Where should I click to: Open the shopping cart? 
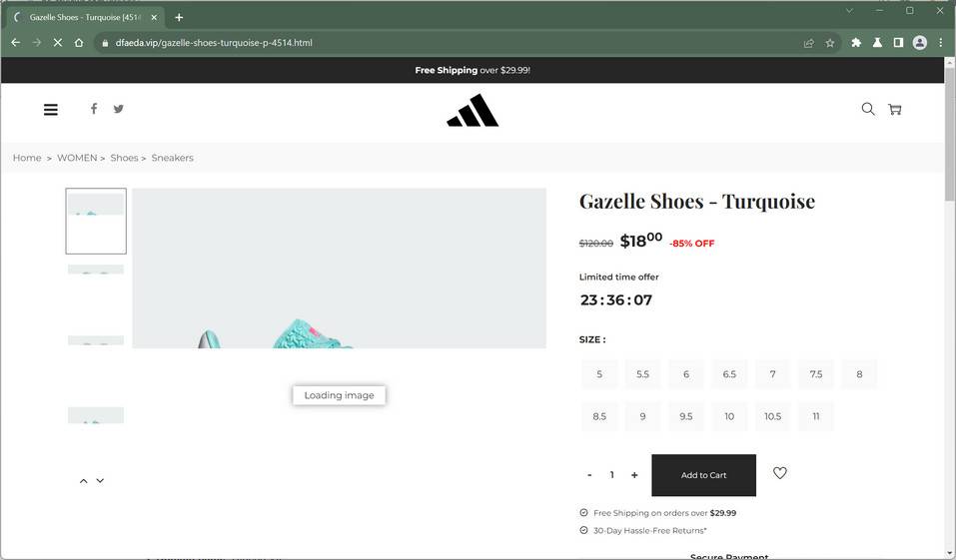point(894,109)
